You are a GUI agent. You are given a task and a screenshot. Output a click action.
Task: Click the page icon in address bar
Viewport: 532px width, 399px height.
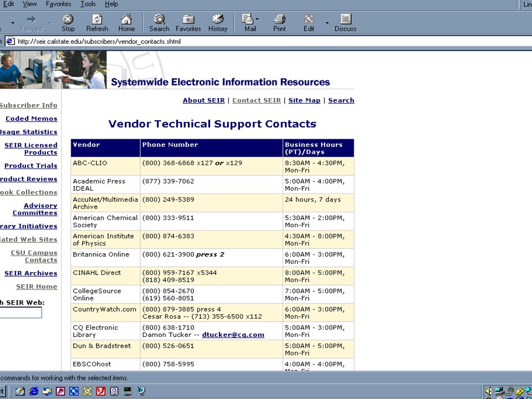coord(11,42)
